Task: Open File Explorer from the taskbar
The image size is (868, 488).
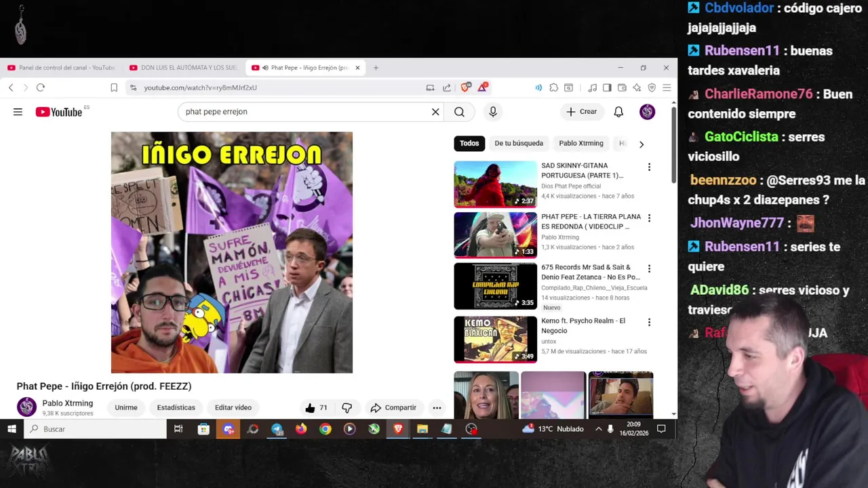Action: tap(422, 429)
